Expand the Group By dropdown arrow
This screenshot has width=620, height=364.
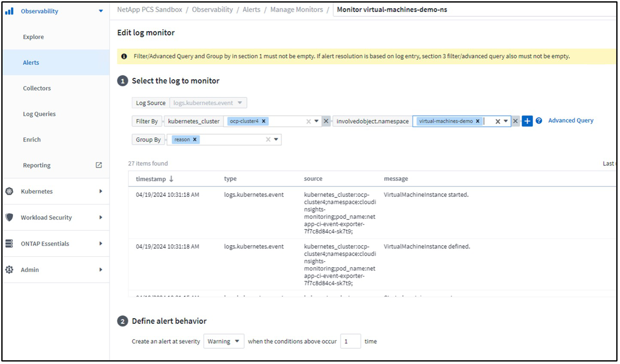[276, 139]
